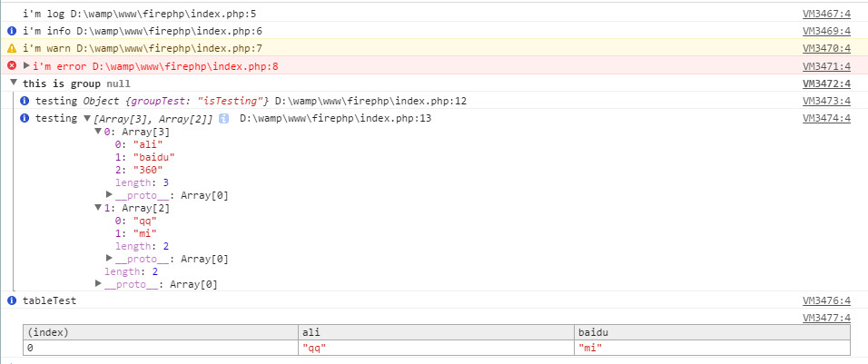Click the red error icon beside "i'm error"

(12, 65)
